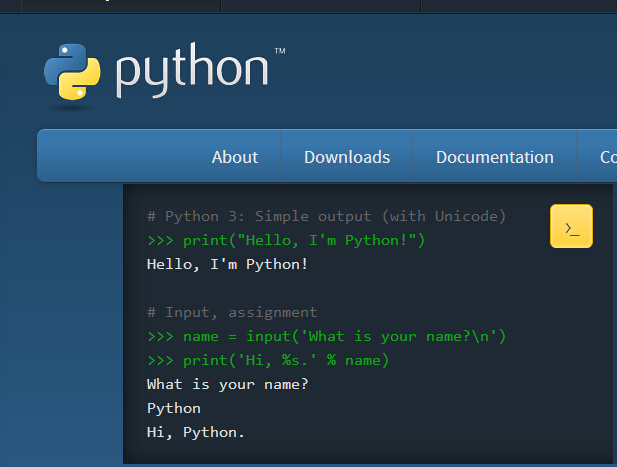Viewport: 617px width, 467px height.
Task: Open the Documentation menu
Action: (495, 157)
